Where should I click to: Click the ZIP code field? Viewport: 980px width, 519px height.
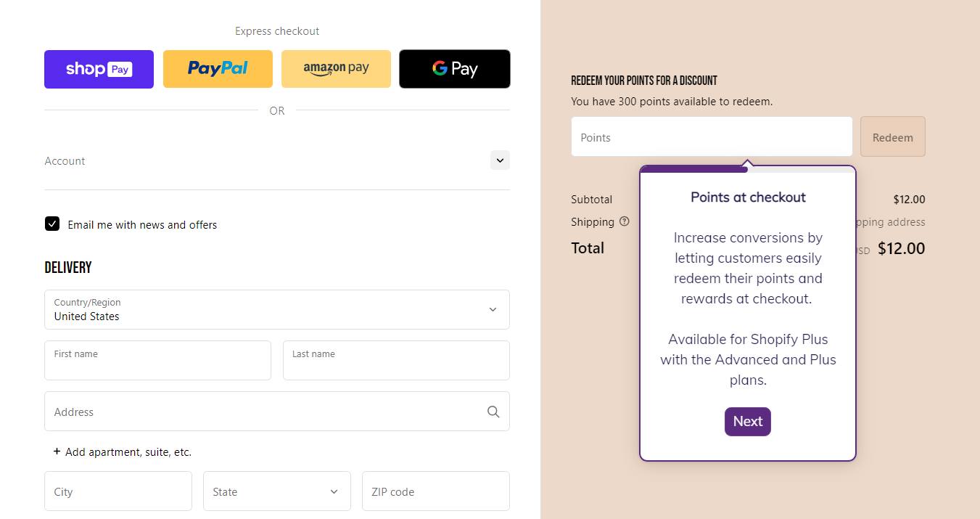[435, 491]
